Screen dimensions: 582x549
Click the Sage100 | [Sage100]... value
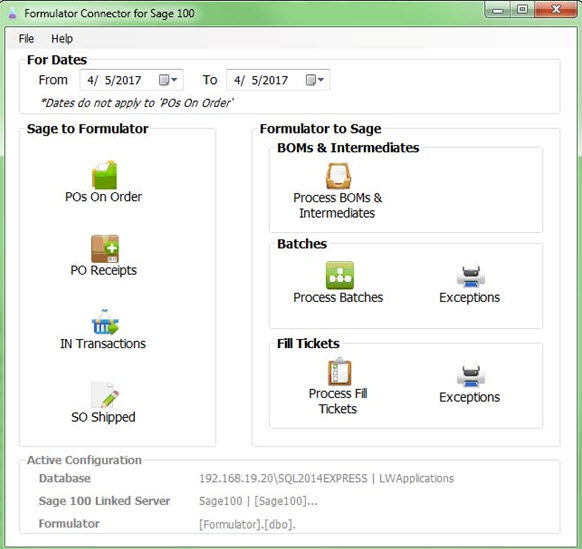258,501
